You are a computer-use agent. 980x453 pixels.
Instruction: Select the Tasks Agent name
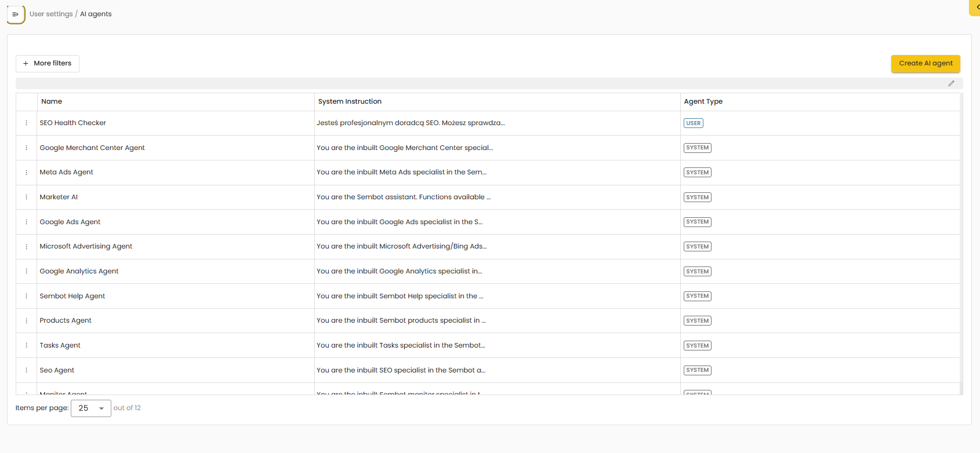click(60, 345)
